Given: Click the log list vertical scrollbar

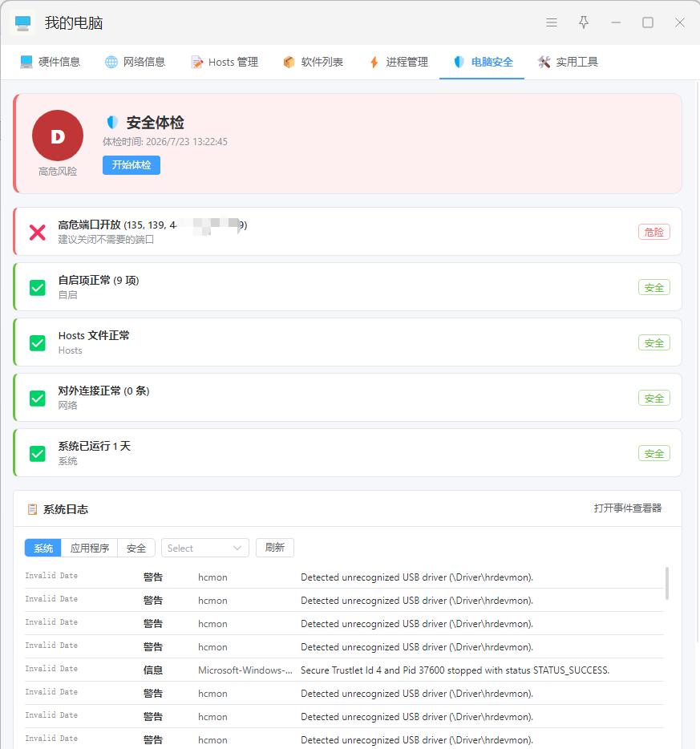Looking at the screenshot, I should point(667,583).
